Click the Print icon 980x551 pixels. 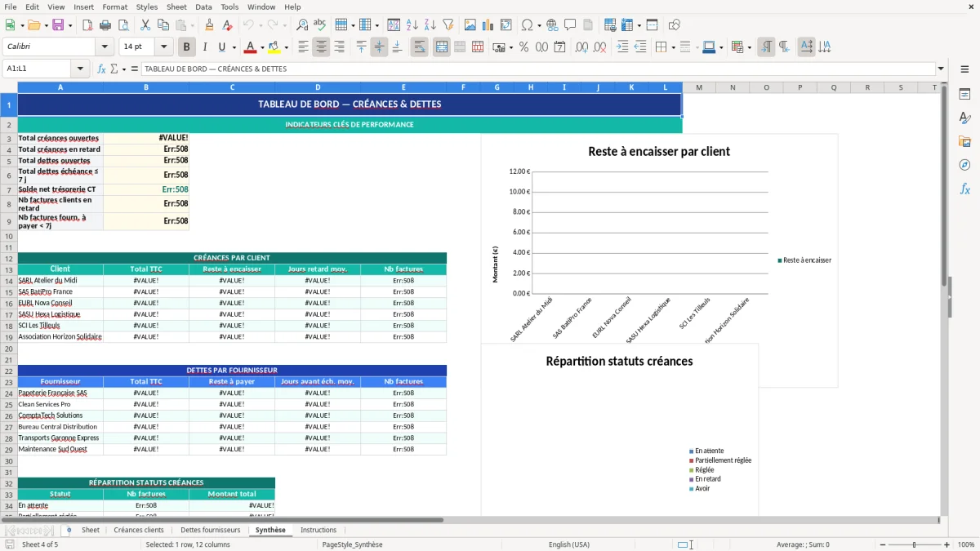[x=106, y=25]
